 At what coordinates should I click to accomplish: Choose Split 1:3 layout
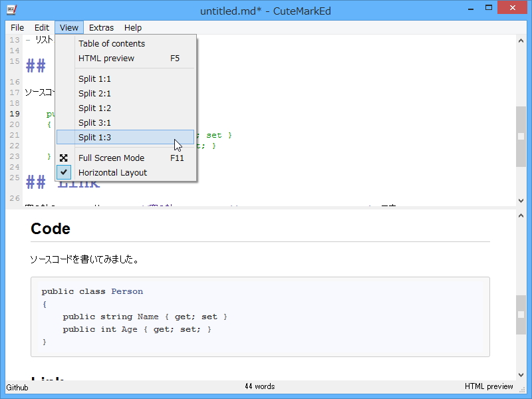[126, 137]
